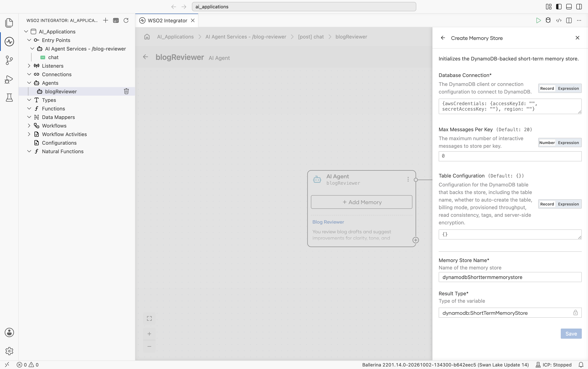Click the Max Messages Per Key input
This screenshot has width=588, height=369.
[x=510, y=156]
